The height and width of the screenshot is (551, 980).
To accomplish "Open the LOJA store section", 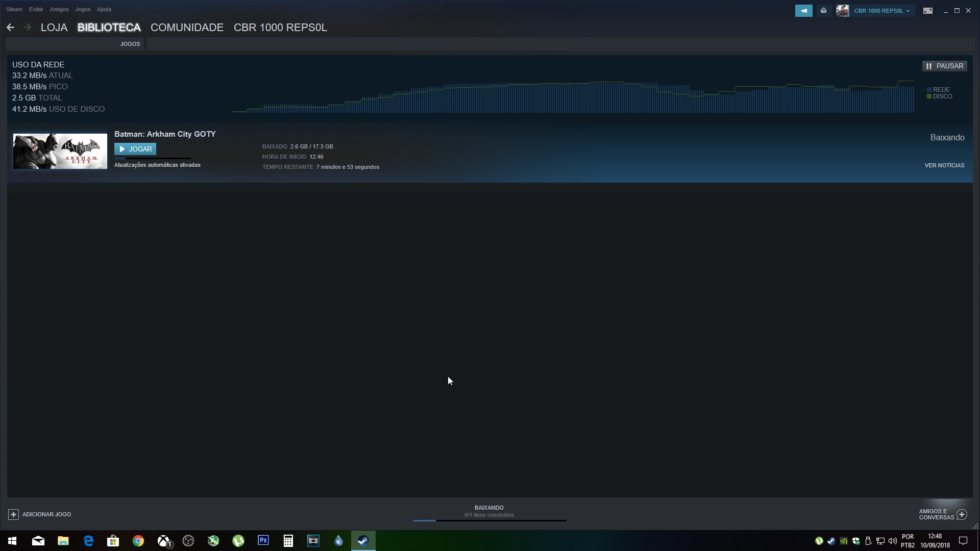I will (x=54, y=28).
